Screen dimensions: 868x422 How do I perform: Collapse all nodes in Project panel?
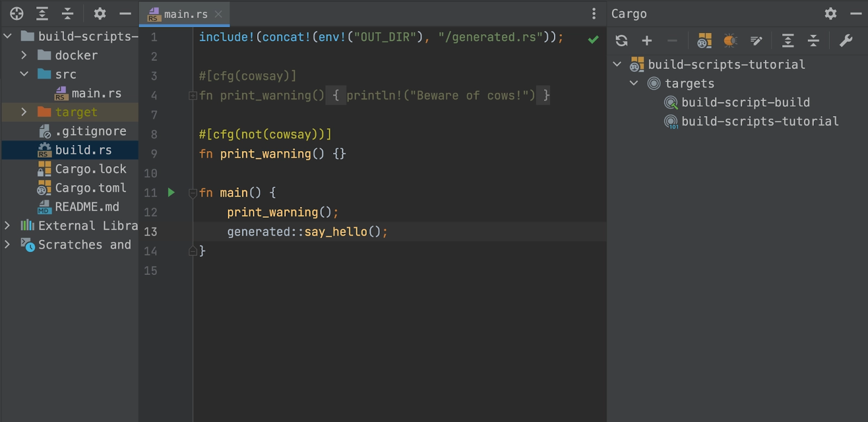68,14
